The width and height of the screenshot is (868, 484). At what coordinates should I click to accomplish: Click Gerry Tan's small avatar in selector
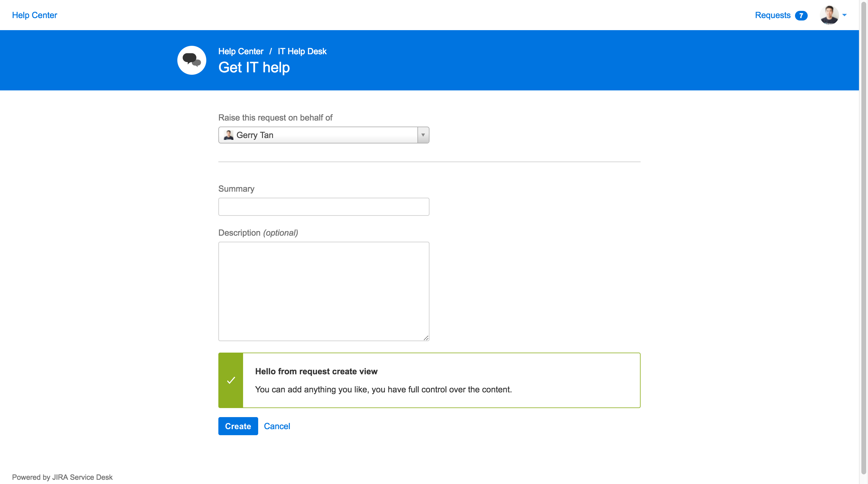click(x=228, y=135)
